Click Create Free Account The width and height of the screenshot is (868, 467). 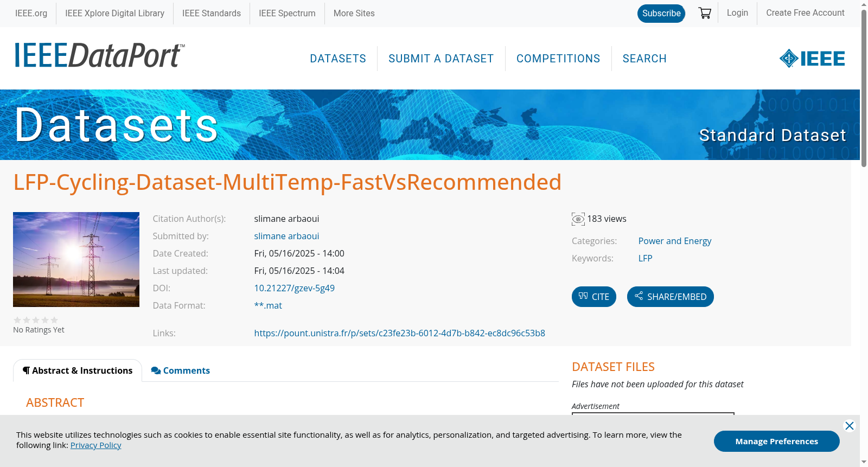pyautogui.click(x=805, y=12)
